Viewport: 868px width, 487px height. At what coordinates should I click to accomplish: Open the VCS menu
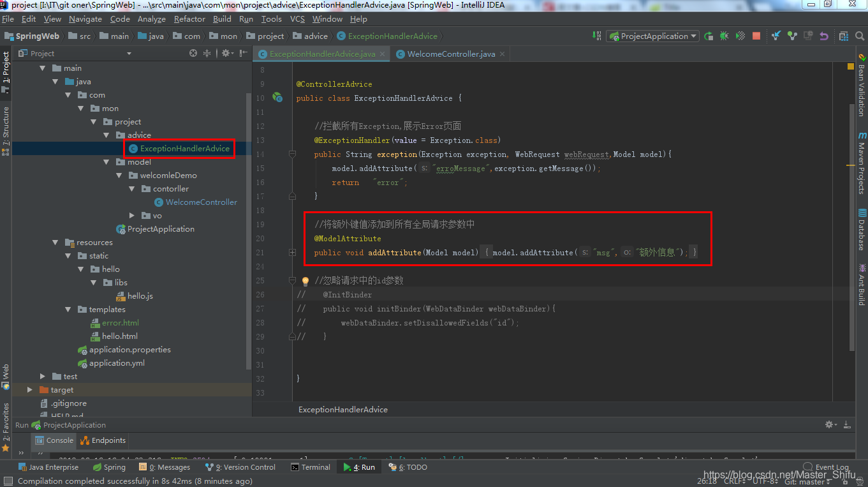coord(297,19)
